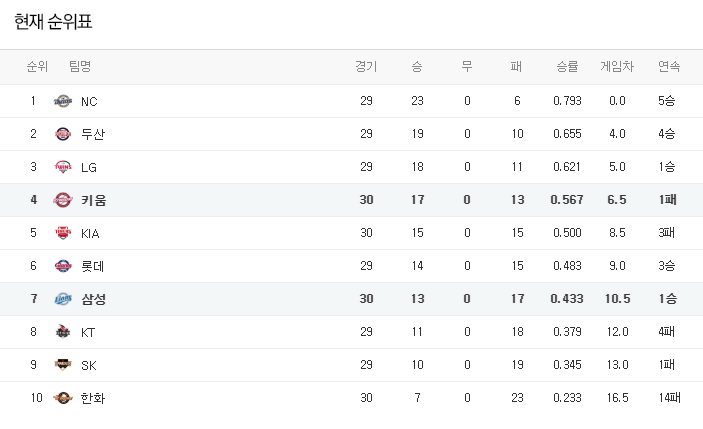
Task: Select NC's 0.793 winning percentage cell
Action: (x=567, y=101)
